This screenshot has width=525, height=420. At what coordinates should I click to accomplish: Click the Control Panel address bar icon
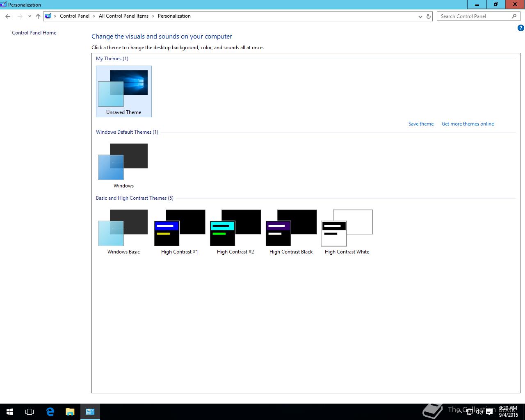(48, 16)
